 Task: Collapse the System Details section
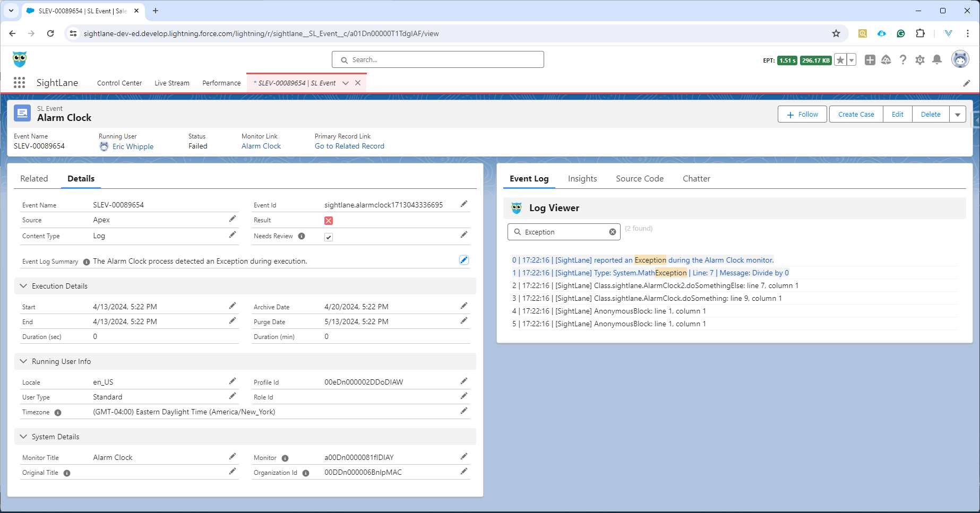click(245, 437)
